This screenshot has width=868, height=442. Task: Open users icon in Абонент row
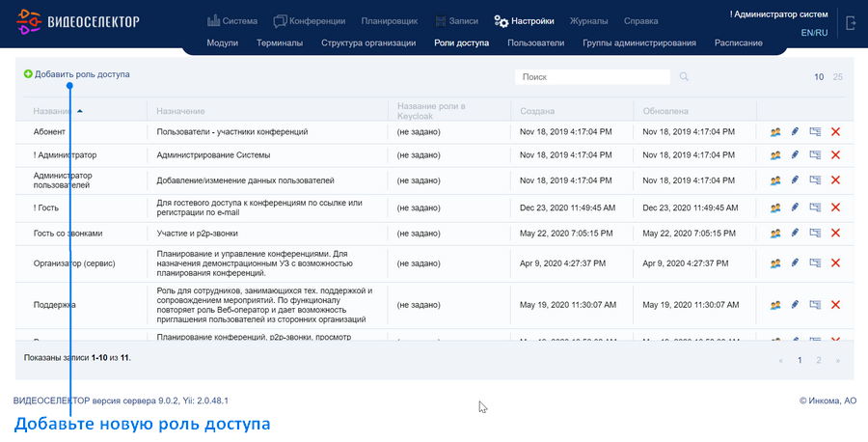pos(775,132)
